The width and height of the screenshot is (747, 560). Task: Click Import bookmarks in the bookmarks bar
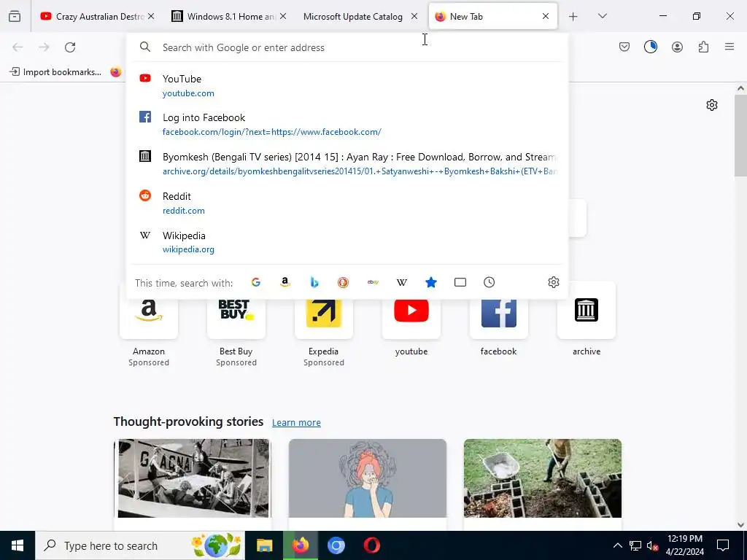(x=55, y=72)
